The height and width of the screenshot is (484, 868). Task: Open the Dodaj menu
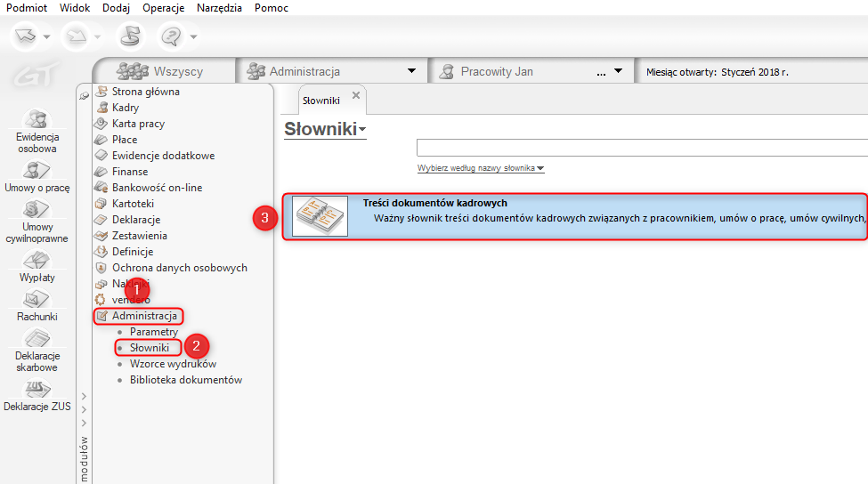pos(116,8)
